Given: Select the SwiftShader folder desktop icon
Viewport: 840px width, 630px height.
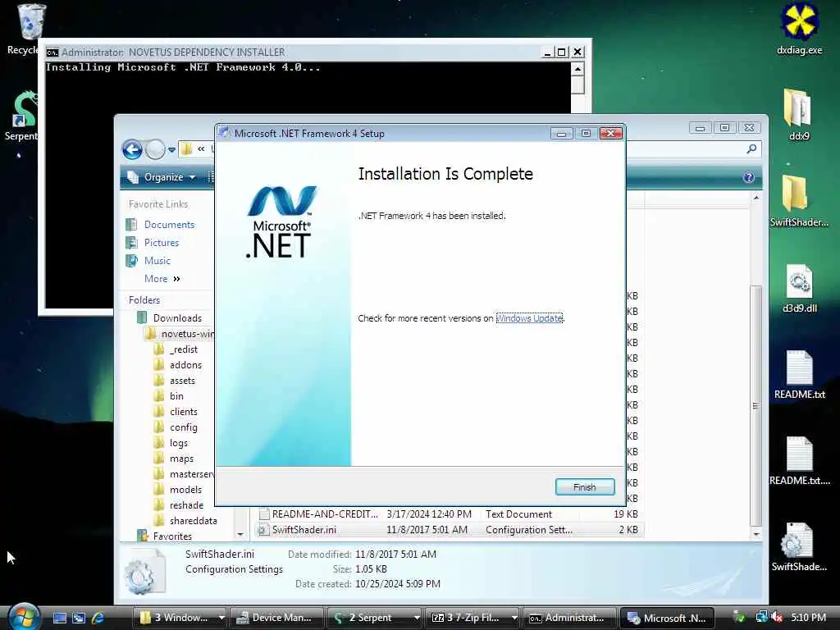Looking at the screenshot, I should tap(799, 201).
